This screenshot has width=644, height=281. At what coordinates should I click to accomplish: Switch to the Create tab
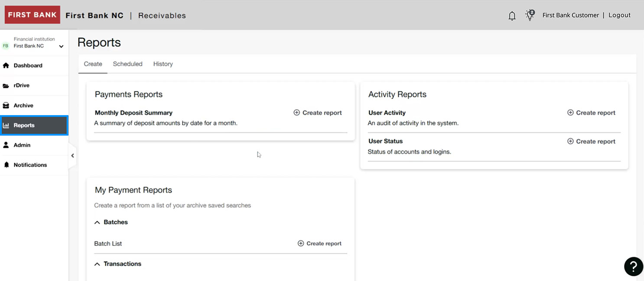click(93, 64)
